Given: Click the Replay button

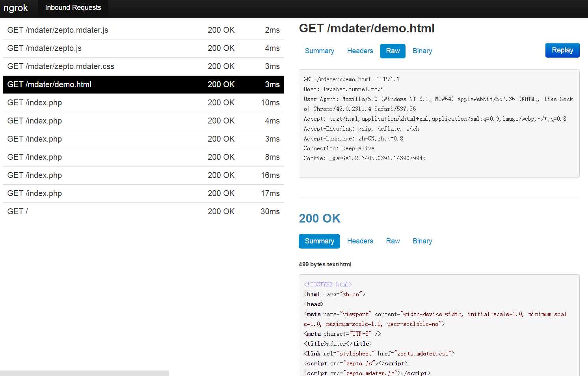Looking at the screenshot, I should point(562,50).
